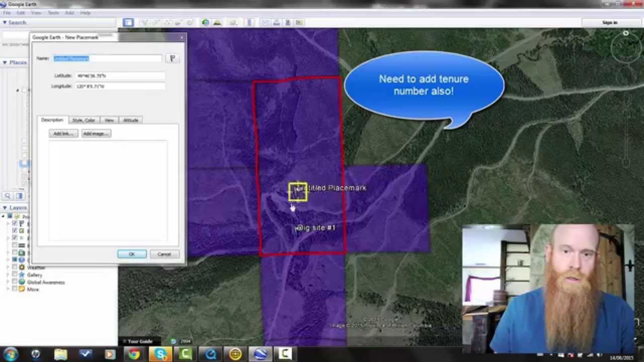Viewport: 644px width, 362px height.
Task: Show historical imagery with the clock icon
Action: (205, 23)
